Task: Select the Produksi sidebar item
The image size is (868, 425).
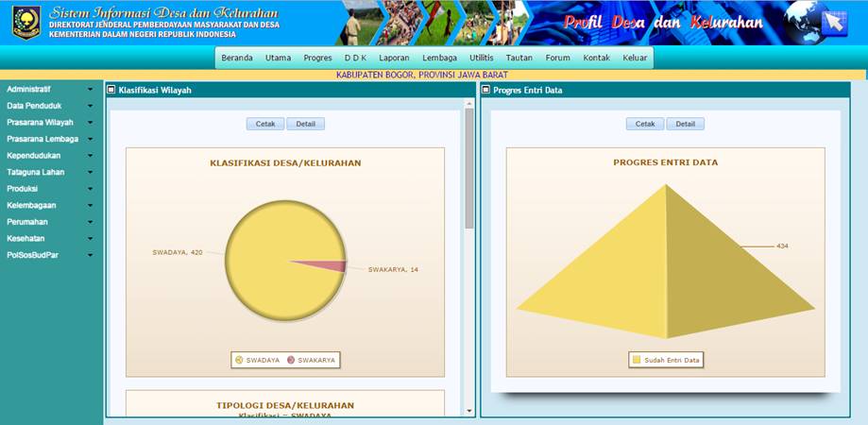Action: click(22, 189)
